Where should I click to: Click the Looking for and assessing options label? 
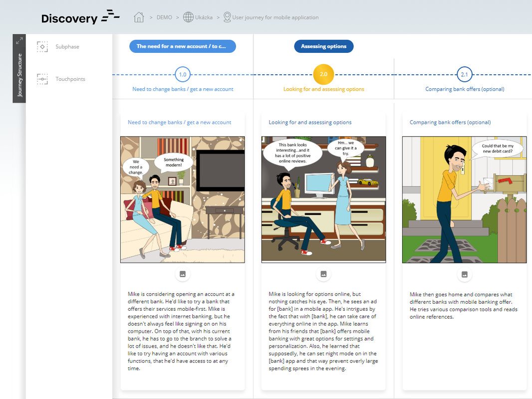coord(323,89)
